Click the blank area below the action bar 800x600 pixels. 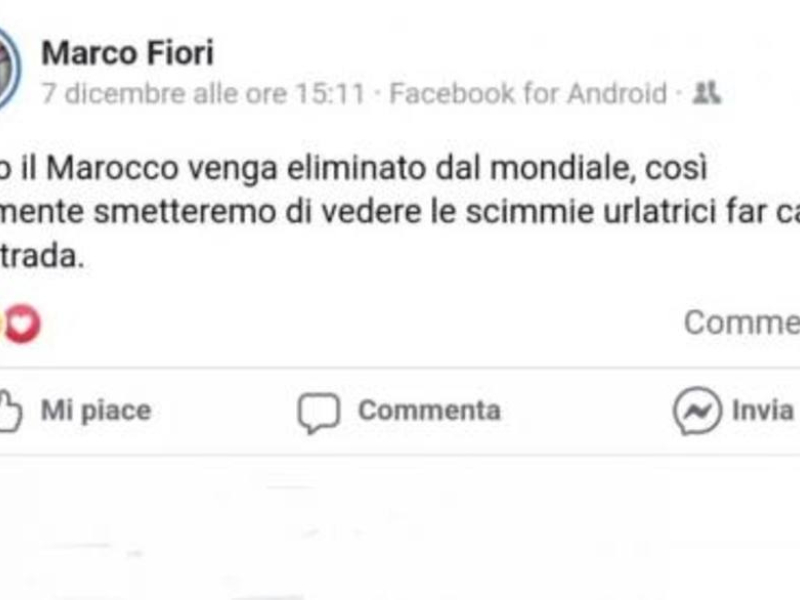[400, 528]
